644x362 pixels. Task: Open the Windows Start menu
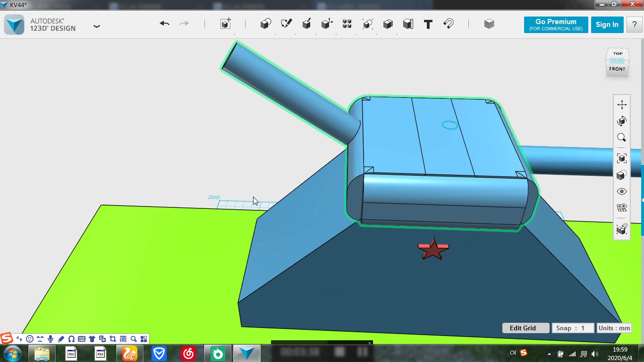point(13,353)
